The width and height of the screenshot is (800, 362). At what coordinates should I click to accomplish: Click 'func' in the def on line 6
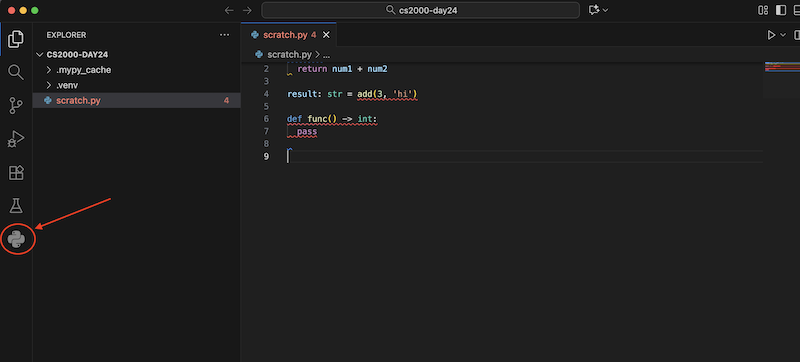point(317,119)
